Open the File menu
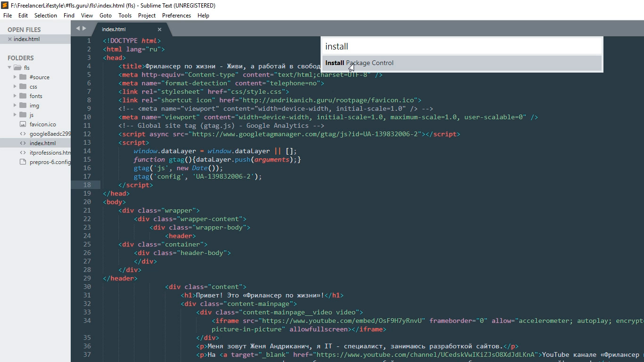Viewport: 644px width, 362px height. (8, 16)
